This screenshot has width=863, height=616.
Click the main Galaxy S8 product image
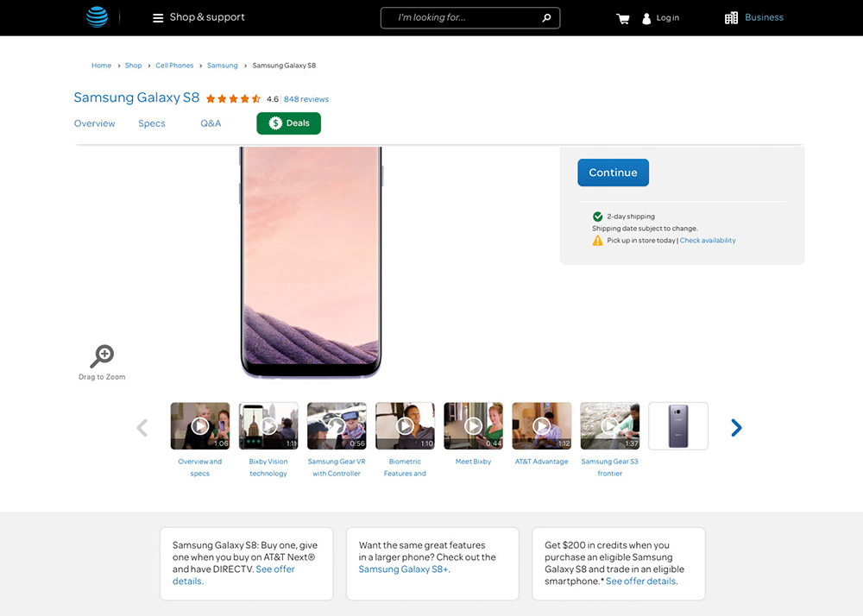click(311, 262)
